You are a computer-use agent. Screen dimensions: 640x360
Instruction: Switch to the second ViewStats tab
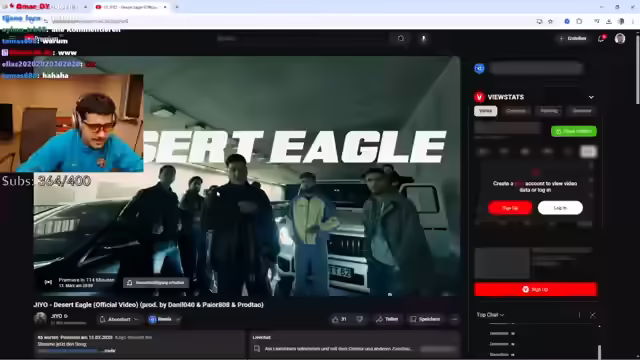[516, 111]
